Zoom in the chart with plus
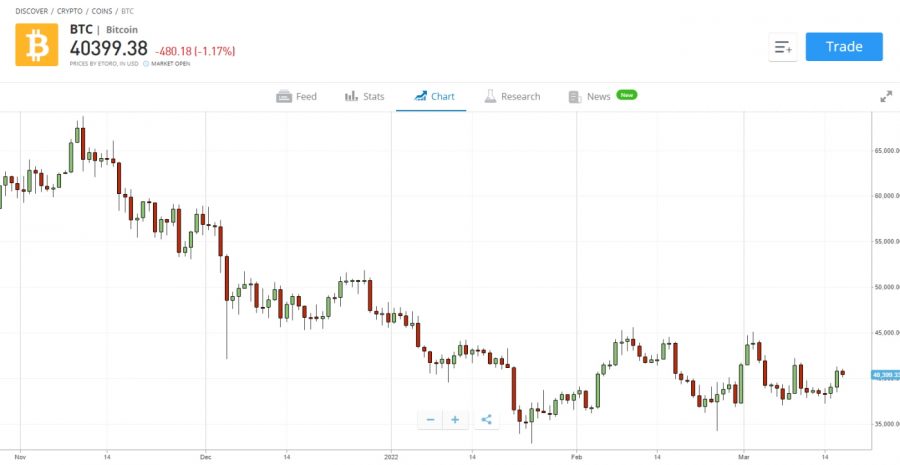Screen dimensions: 900x465 [x=455, y=420]
